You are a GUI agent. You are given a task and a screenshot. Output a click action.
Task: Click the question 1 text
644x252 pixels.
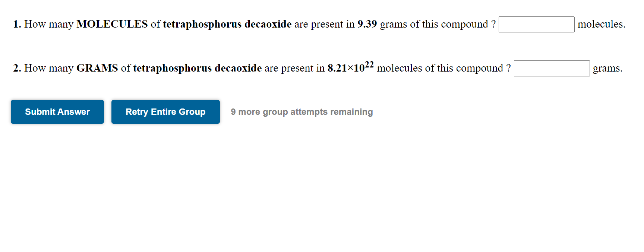point(186,24)
